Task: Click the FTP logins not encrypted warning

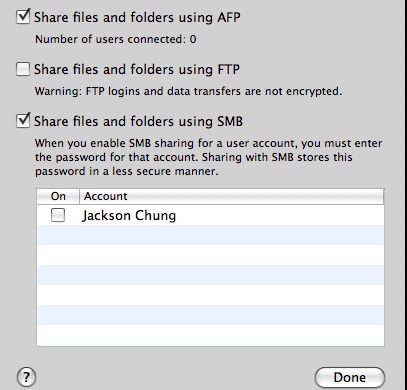Action: [188, 91]
